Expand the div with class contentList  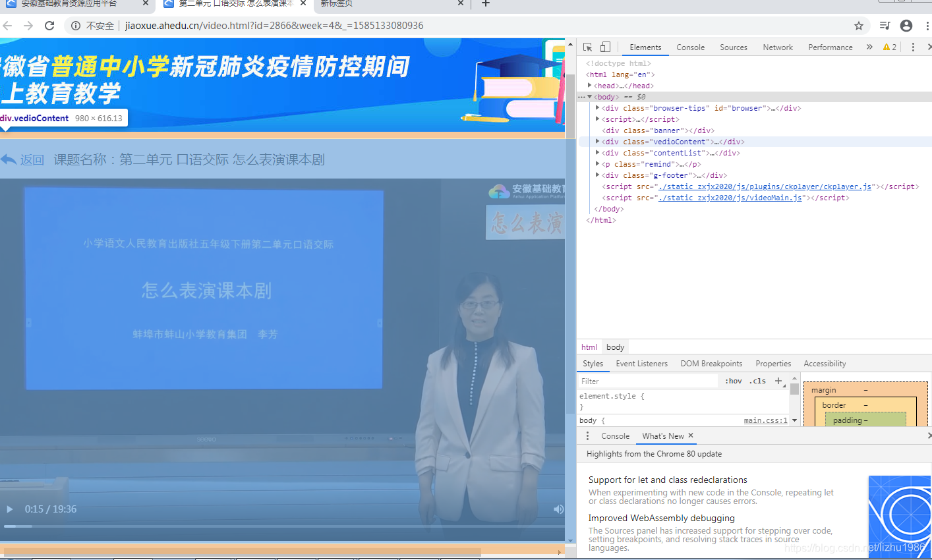point(597,152)
